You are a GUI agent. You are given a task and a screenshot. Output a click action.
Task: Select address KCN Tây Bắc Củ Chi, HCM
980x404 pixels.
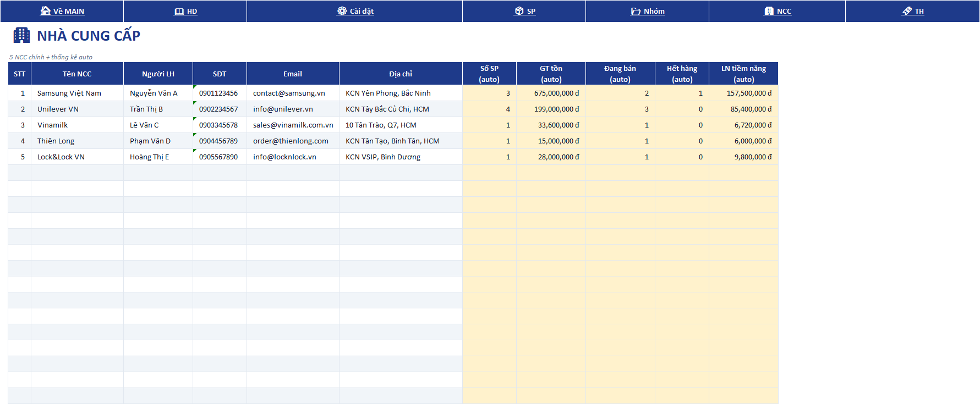[x=401, y=109]
